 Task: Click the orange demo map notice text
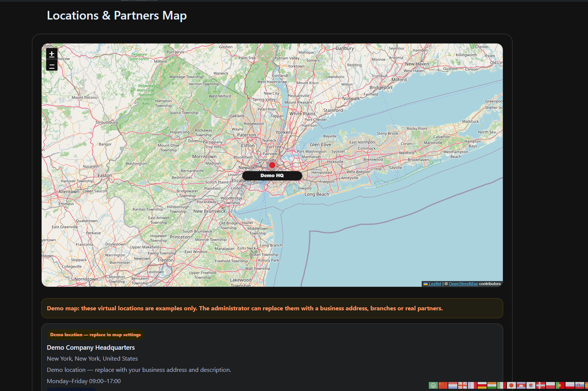pos(245,308)
